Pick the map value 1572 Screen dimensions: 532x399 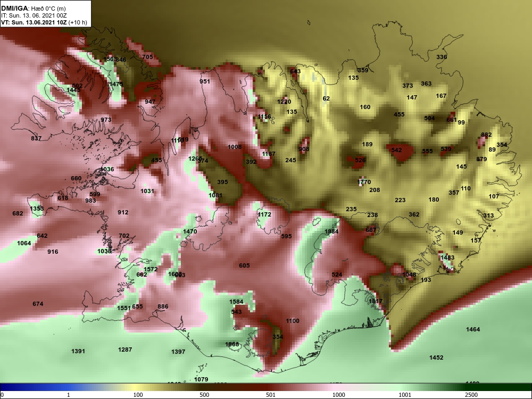coord(151,269)
